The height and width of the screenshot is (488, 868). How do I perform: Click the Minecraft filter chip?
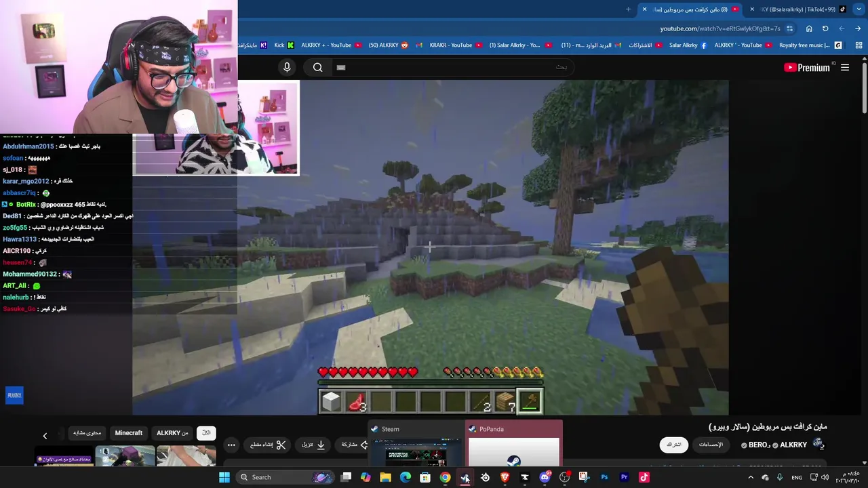[129, 433]
